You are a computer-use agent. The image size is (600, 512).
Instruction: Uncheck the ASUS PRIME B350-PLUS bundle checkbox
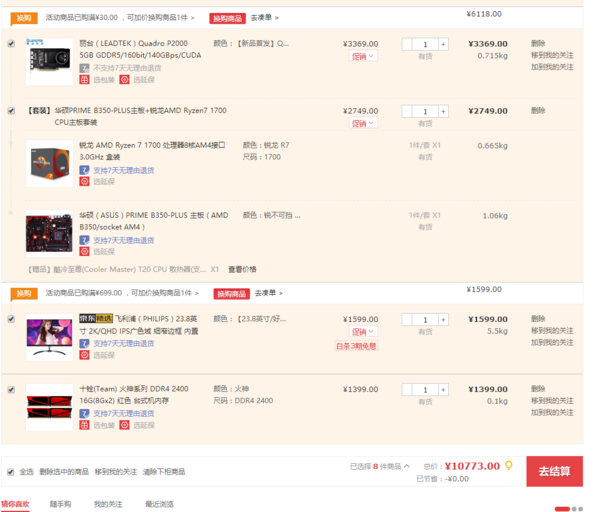(x=11, y=111)
